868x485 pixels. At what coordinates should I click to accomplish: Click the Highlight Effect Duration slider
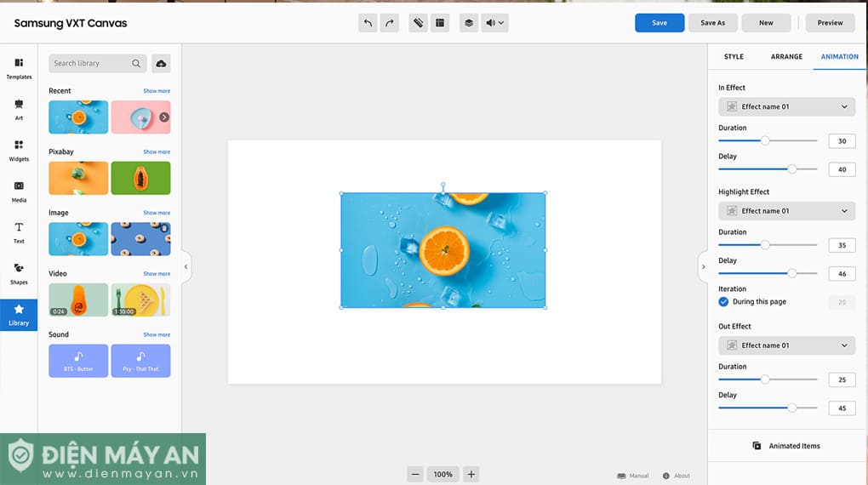click(765, 245)
